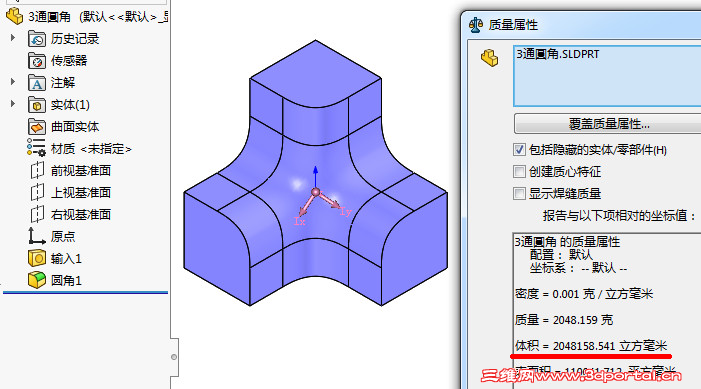Expand the 实体(1) tree node

pos(13,104)
